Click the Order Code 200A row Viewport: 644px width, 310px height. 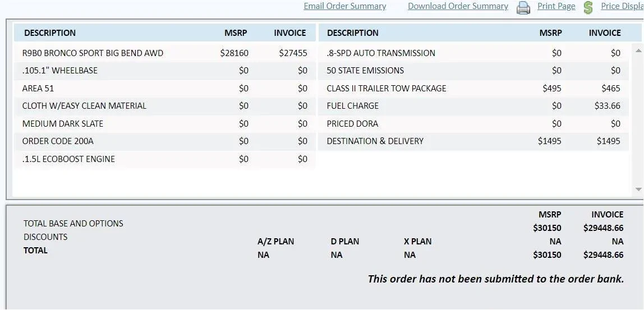click(x=57, y=141)
